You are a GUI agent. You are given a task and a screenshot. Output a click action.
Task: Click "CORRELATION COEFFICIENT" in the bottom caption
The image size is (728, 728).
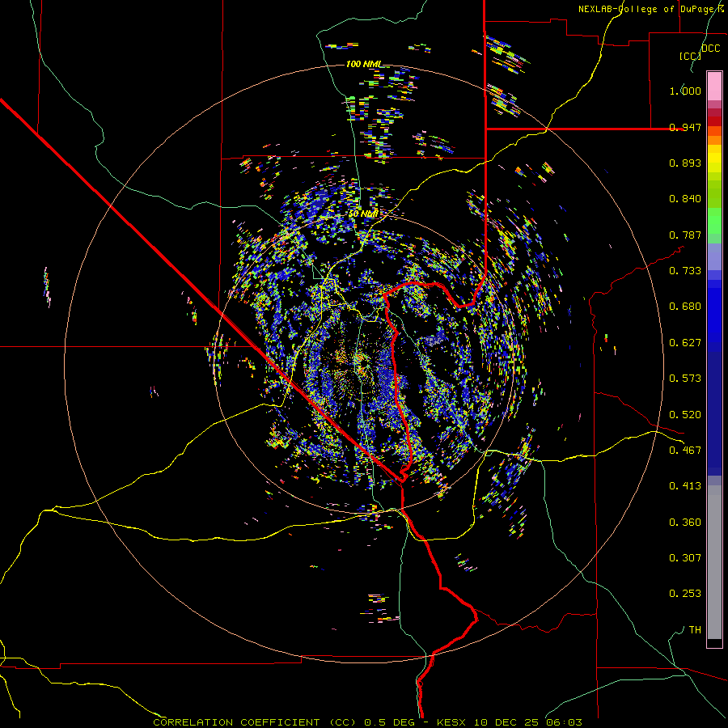click(236, 722)
